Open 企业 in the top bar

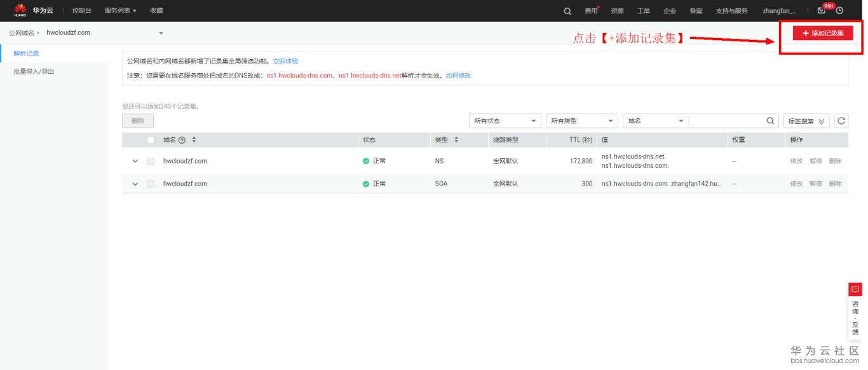(670, 11)
